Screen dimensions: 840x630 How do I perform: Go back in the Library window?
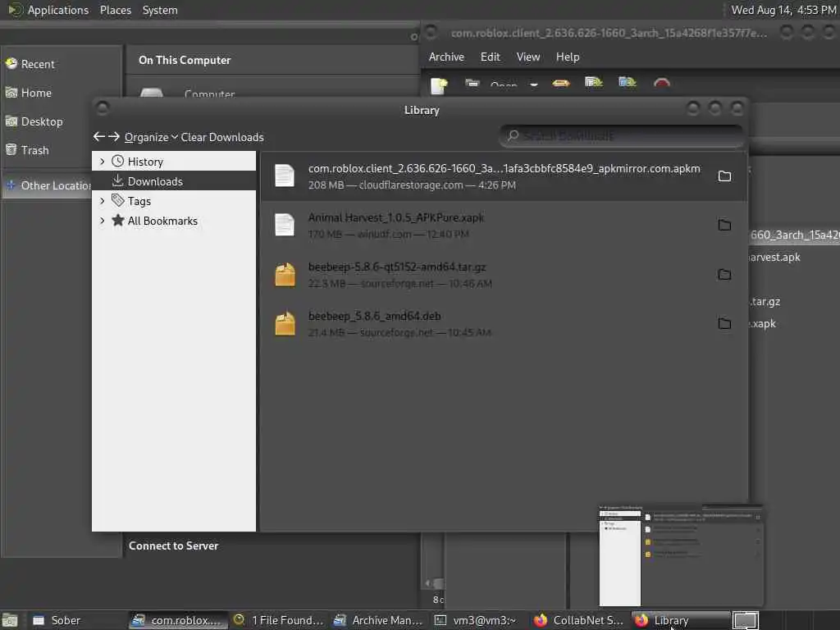pyautogui.click(x=98, y=137)
